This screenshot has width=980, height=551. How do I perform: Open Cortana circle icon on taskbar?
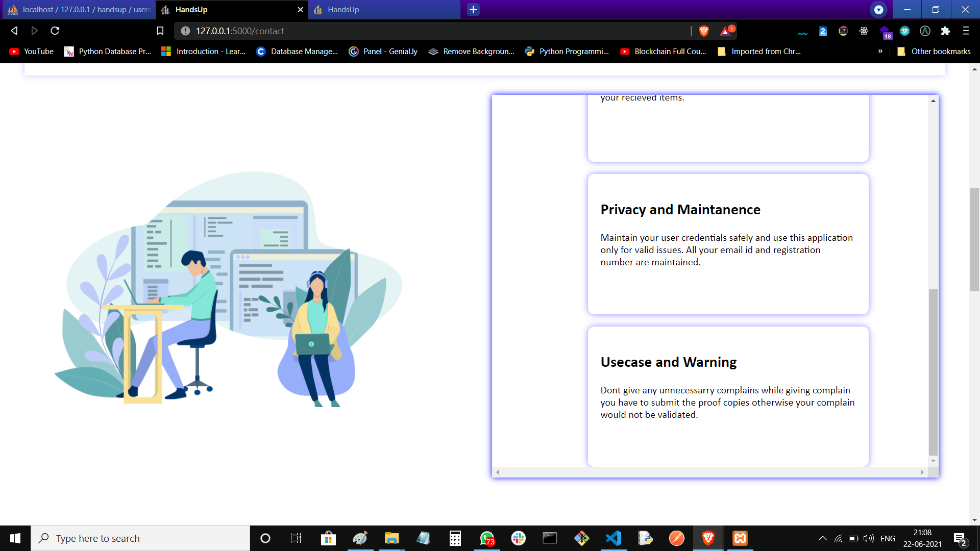coord(265,538)
